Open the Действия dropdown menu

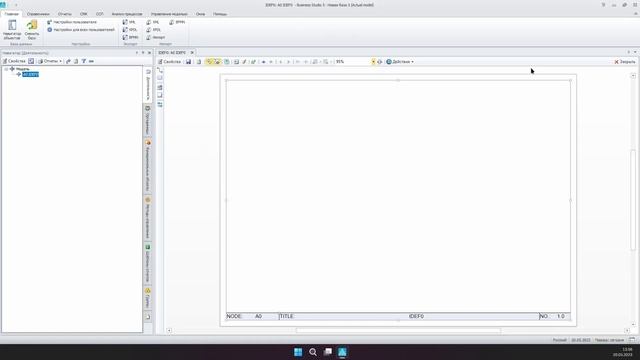click(400, 62)
